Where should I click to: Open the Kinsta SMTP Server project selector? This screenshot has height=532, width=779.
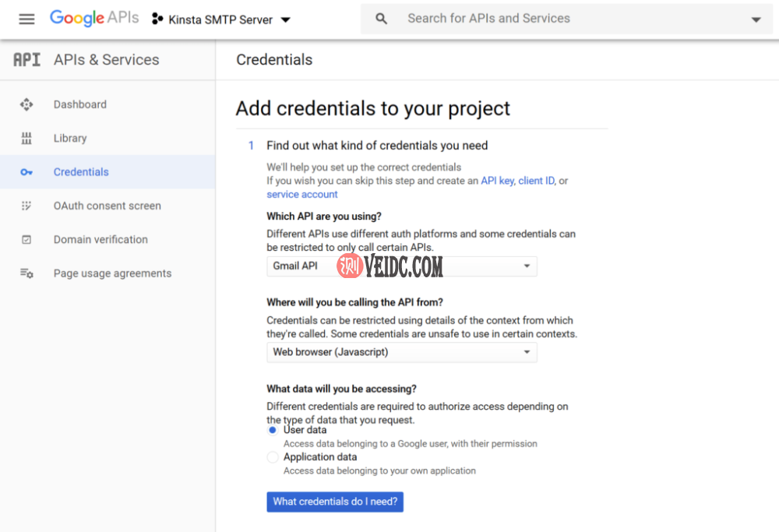pyautogui.click(x=221, y=19)
